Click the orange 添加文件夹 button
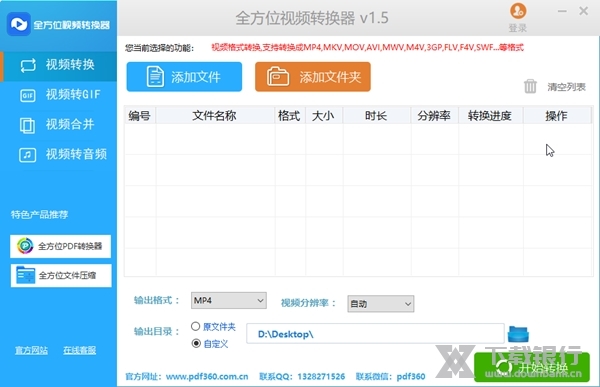The image size is (600, 387). (x=313, y=77)
